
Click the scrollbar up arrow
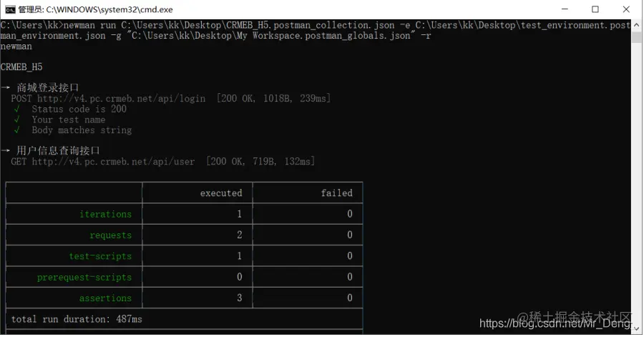(637, 24)
